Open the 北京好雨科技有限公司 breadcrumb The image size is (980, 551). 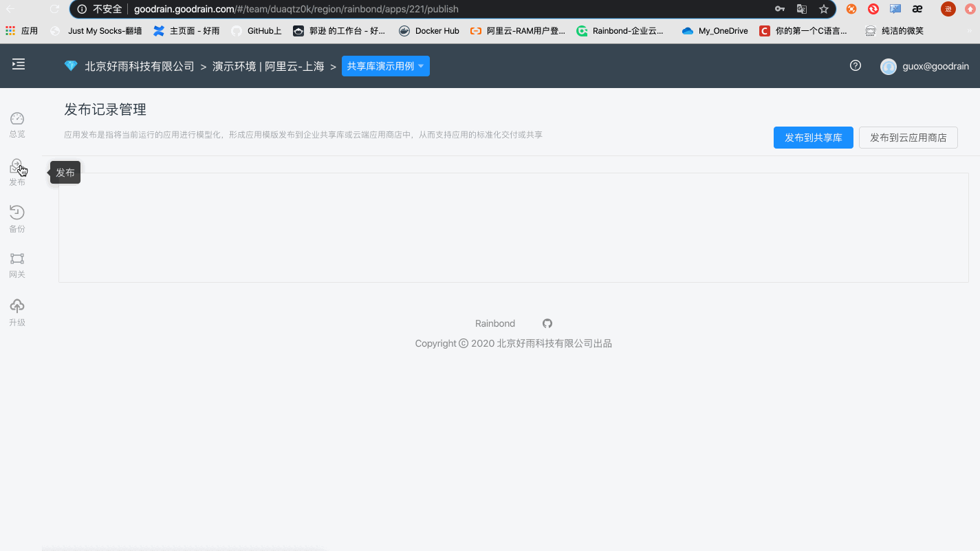pyautogui.click(x=140, y=67)
